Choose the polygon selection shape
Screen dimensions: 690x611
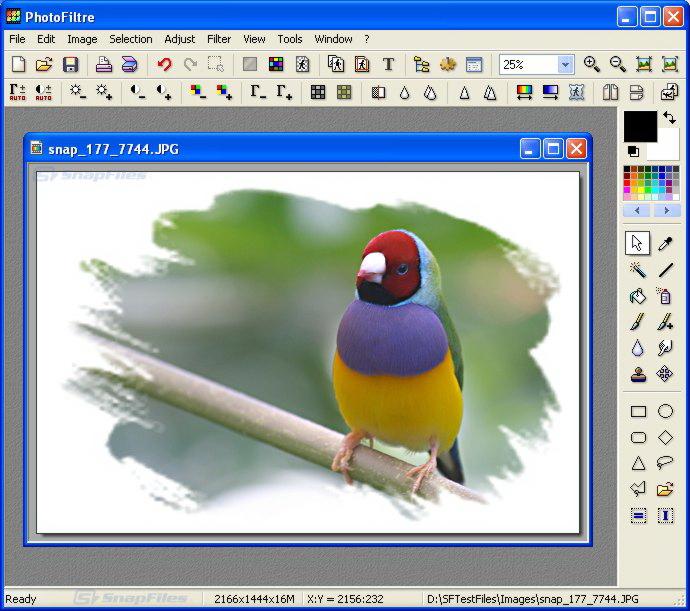638,489
